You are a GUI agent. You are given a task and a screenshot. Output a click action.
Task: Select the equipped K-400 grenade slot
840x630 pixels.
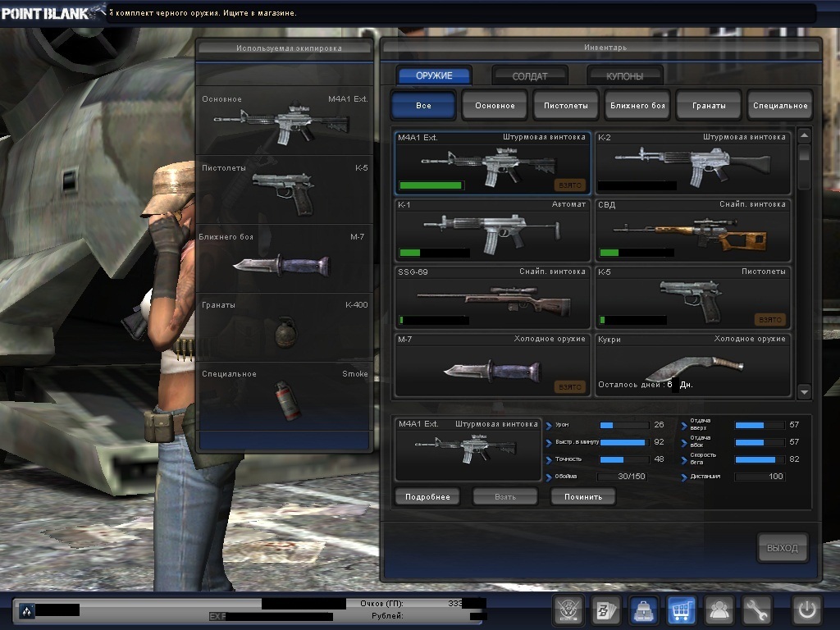pyautogui.click(x=285, y=326)
